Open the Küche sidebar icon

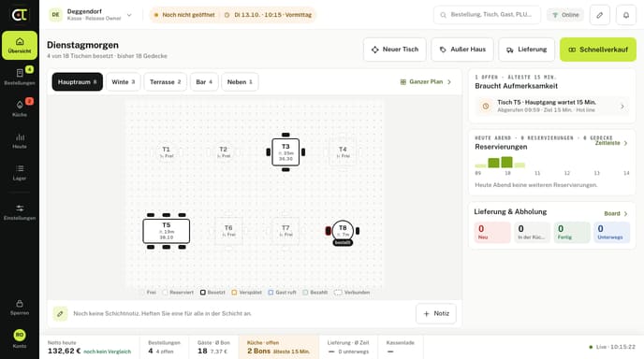click(x=20, y=108)
